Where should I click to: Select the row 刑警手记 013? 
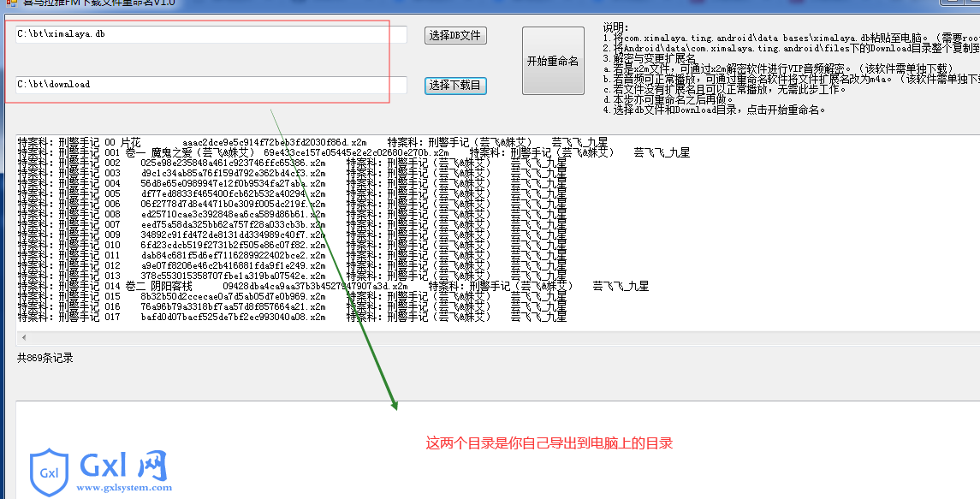[x=292, y=276]
